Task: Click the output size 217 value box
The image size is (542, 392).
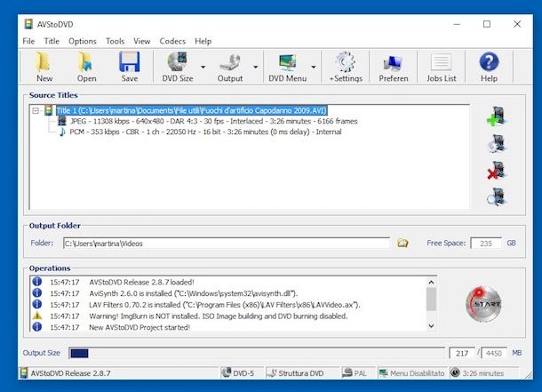Action: coord(462,353)
